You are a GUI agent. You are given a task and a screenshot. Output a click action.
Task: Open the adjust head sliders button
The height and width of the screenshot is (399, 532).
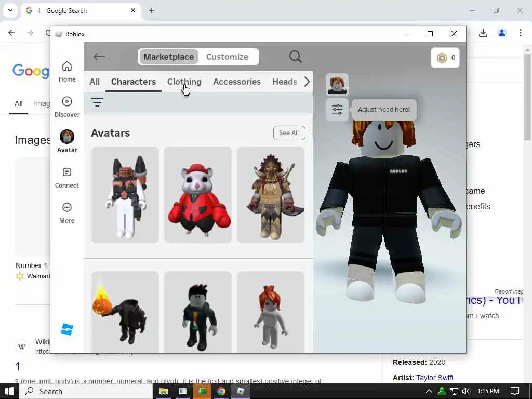pos(337,110)
